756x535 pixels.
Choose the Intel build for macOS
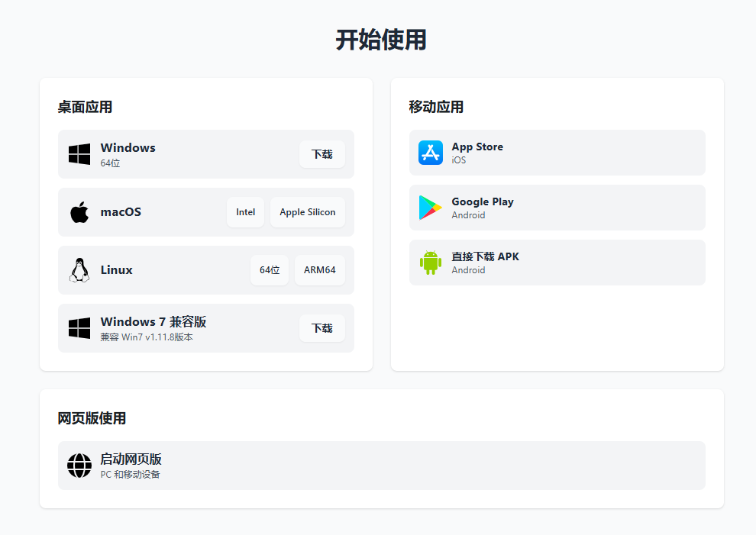click(245, 212)
